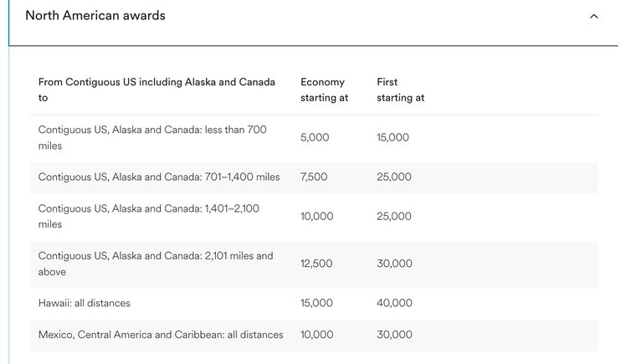
Task: Select the Economy starting at column header
Action: point(324,90)
